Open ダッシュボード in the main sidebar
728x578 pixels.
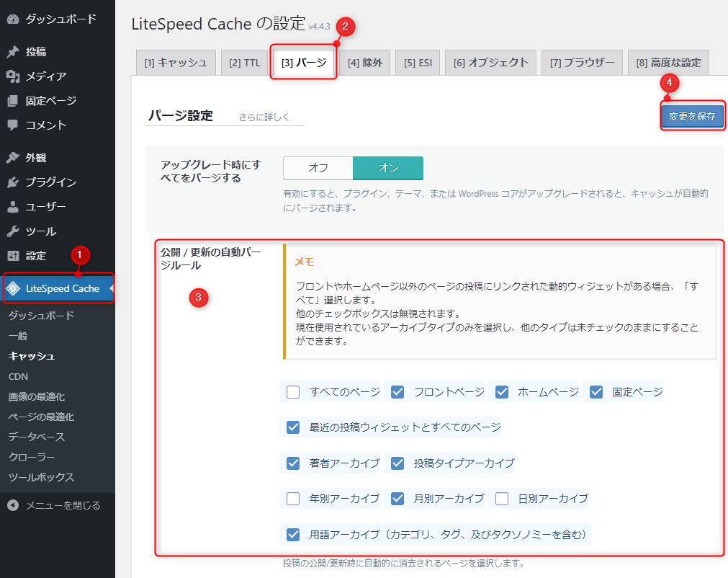[58, 19]
